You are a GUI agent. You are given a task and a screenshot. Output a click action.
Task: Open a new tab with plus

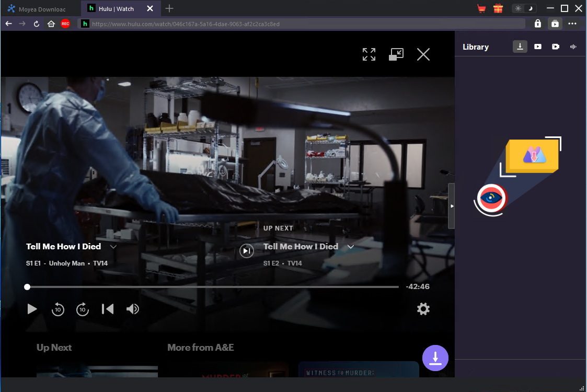click(x=169, y=8)
